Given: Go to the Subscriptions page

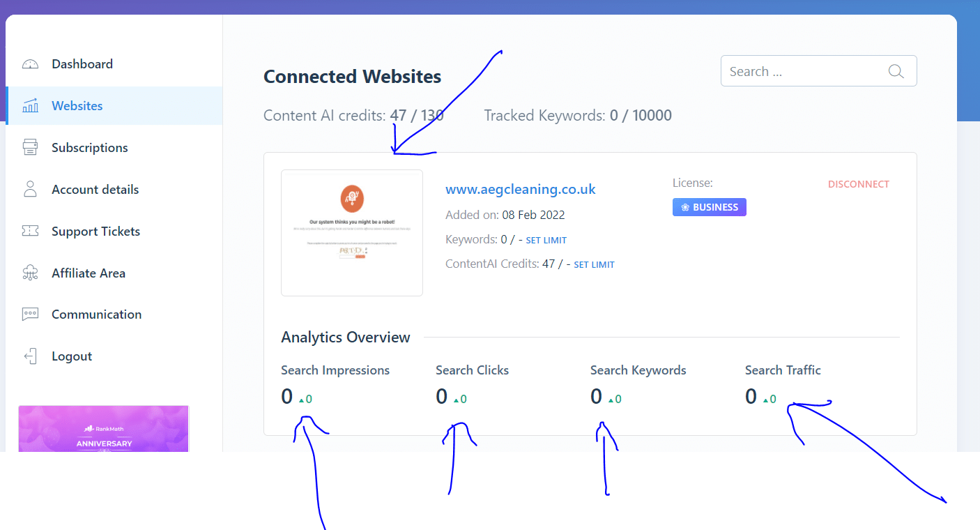Looking at the screenshot, I should (90, 148).
